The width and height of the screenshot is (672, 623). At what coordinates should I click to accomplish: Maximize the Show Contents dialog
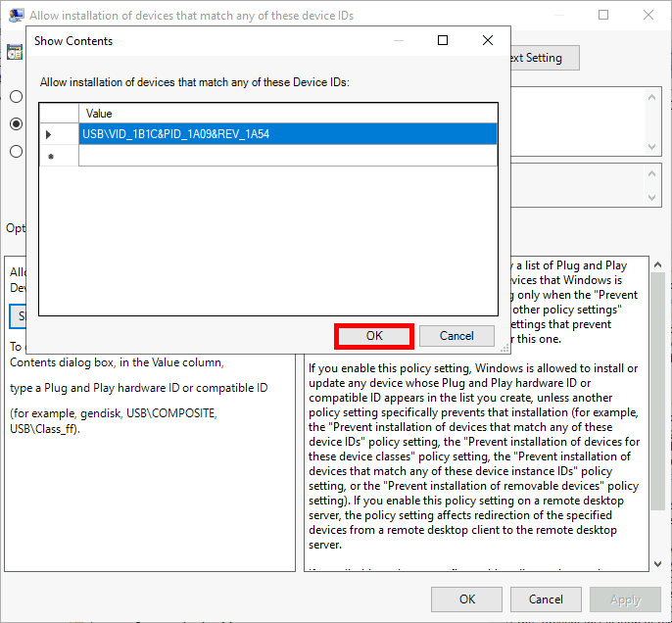tap(443, 41)
